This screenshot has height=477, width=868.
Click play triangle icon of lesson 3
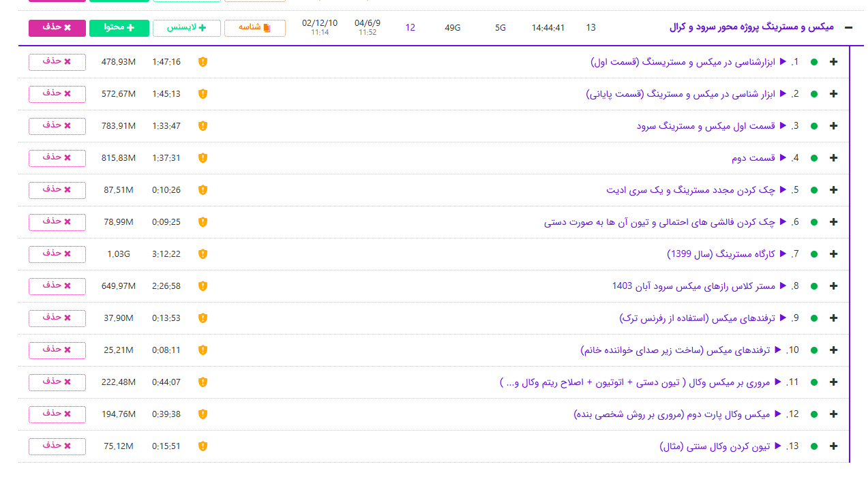point(783,125)
